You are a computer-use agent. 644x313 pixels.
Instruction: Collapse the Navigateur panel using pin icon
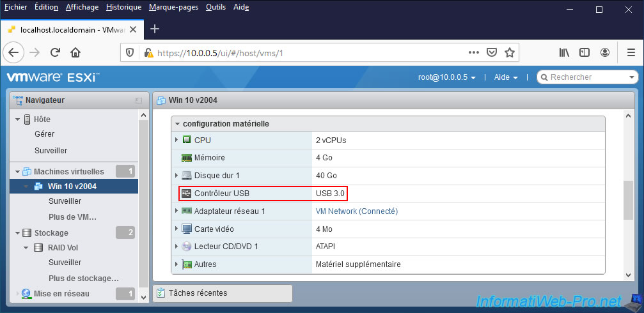pos(138,100)
